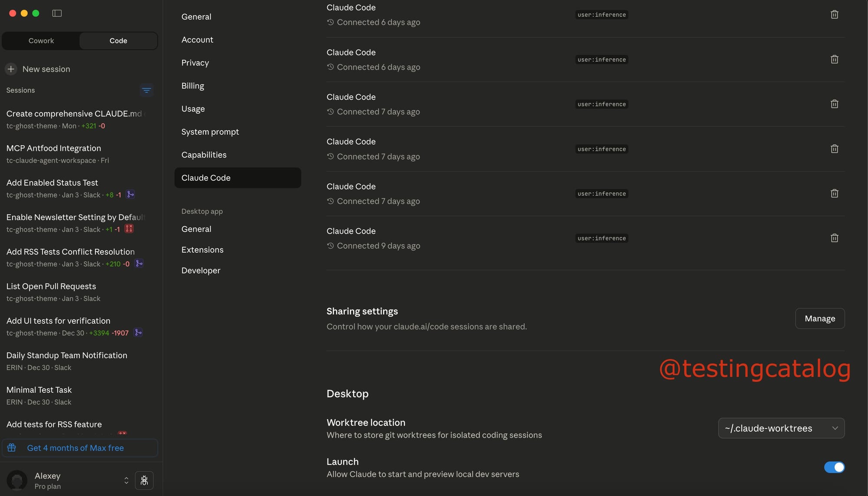
Task: Click Manage for Sharing settings
Action: [819, 319]
